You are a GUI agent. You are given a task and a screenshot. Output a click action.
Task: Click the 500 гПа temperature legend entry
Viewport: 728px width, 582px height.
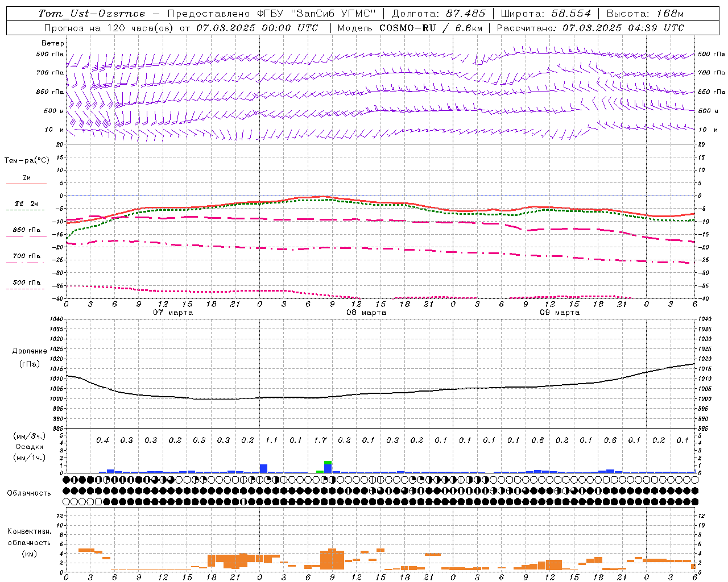coord(27,282)
